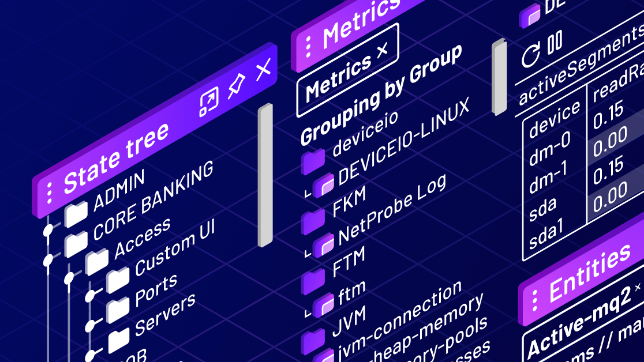The height and width of the screenshot is (362, 644).
Task: Click the pop-out icon in State tree header
Action: [209, 103]
